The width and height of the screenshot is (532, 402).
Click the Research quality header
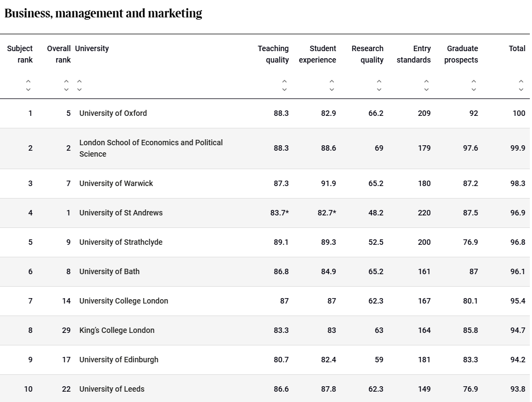[367, 54]
